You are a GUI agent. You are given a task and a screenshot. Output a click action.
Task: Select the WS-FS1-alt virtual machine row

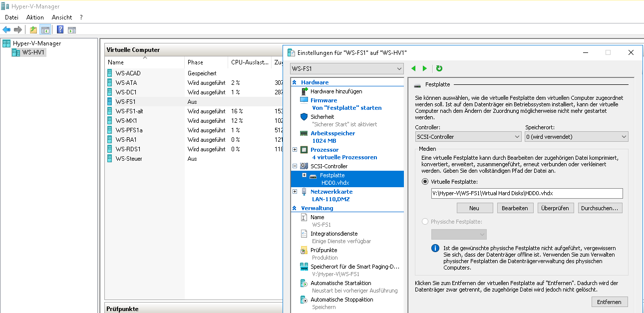194,111
